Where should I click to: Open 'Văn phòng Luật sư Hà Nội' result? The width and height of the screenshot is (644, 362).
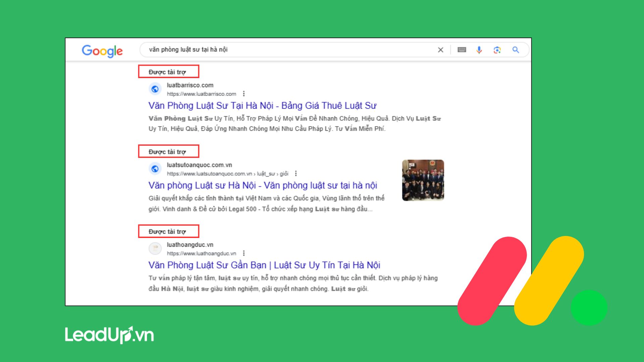pos(263,185)
